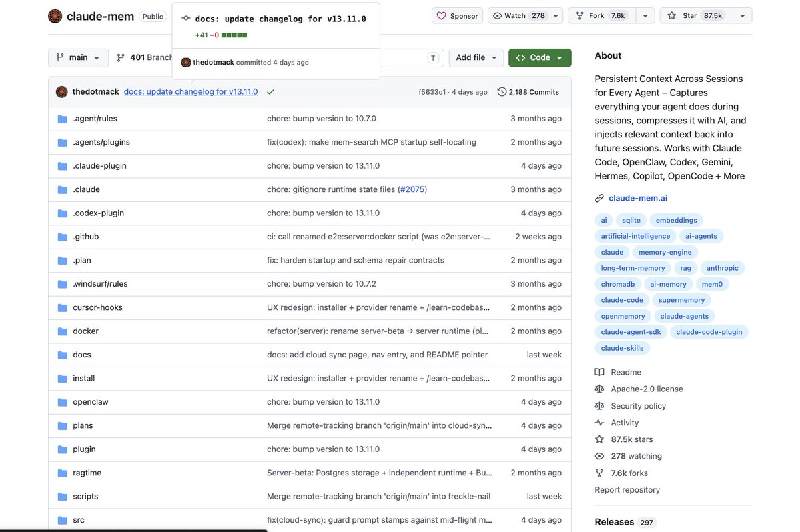Image resolution: width=800 pixels, height=532 pixels.
Task: Click the diffstat squares bar in commit popup
Action: click(x=234, y=35)
